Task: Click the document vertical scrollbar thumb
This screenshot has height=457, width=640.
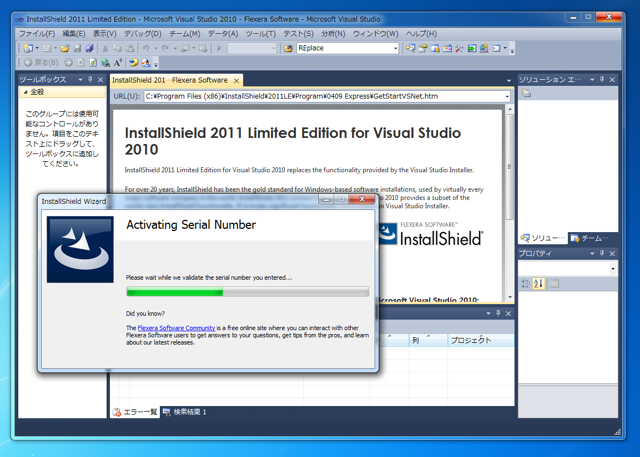Action: 509,166
